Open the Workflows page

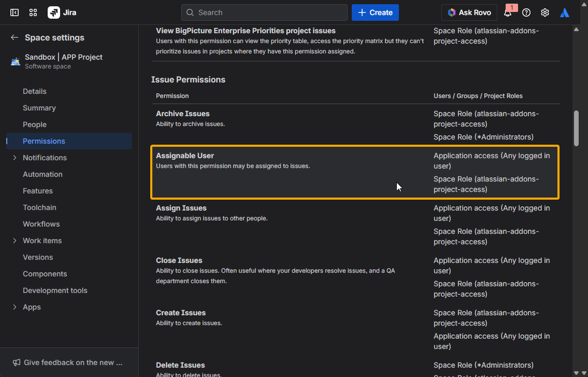[x=41, y=224]
